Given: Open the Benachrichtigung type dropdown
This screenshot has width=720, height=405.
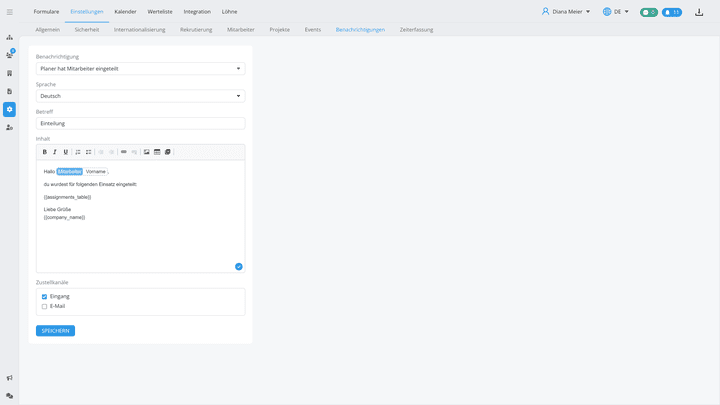Looking at the screenshot, I should (140, 69).
